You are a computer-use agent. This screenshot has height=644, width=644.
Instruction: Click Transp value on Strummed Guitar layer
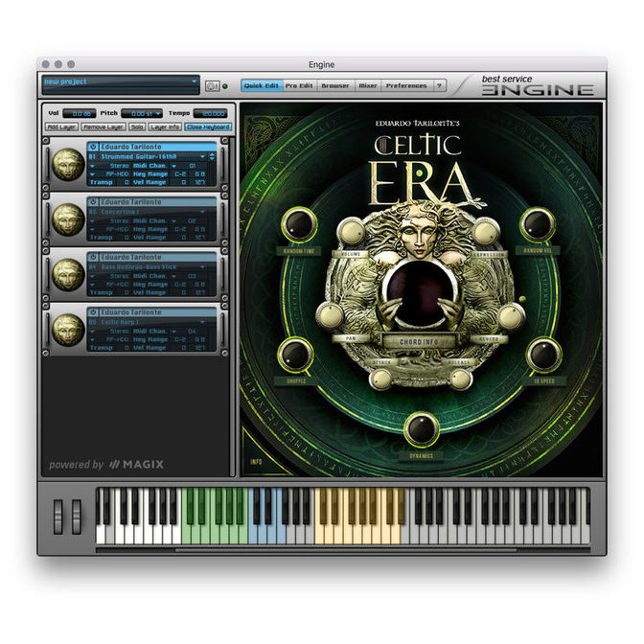pos(126,182)
